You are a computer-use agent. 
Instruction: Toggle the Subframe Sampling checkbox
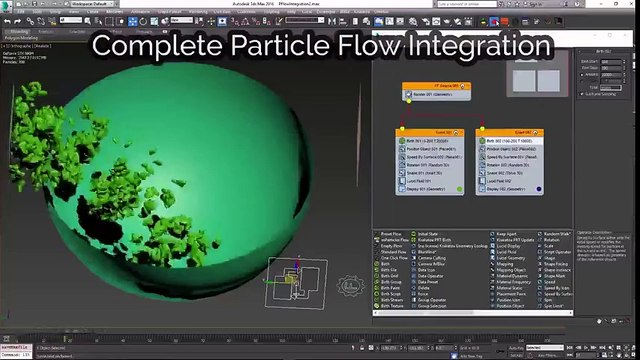click(582, 94)
